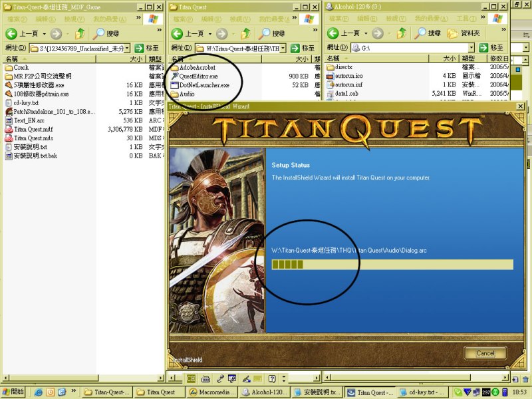
Task: Open 我的最愛(A) menu in MDF_Game window
Action: tap(110, 19)
